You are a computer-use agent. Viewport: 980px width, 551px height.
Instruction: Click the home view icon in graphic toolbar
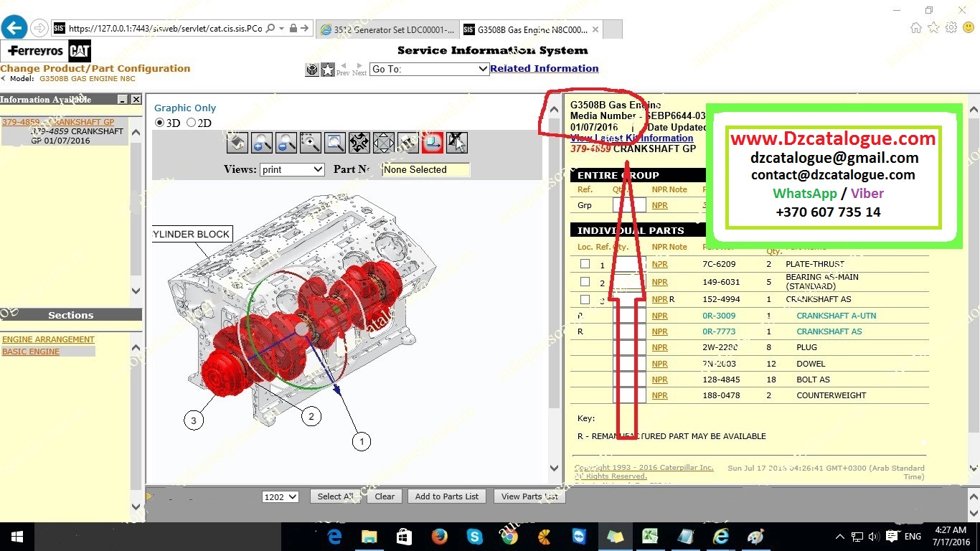(x=237, y=142)
